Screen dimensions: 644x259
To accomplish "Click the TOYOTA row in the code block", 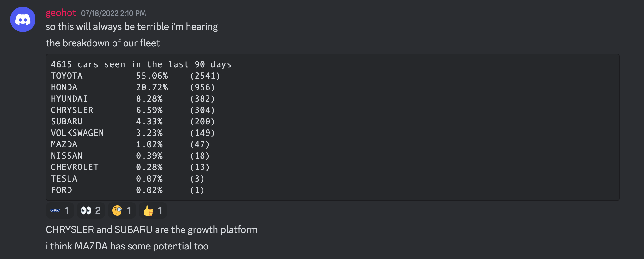I will point(136,76).
